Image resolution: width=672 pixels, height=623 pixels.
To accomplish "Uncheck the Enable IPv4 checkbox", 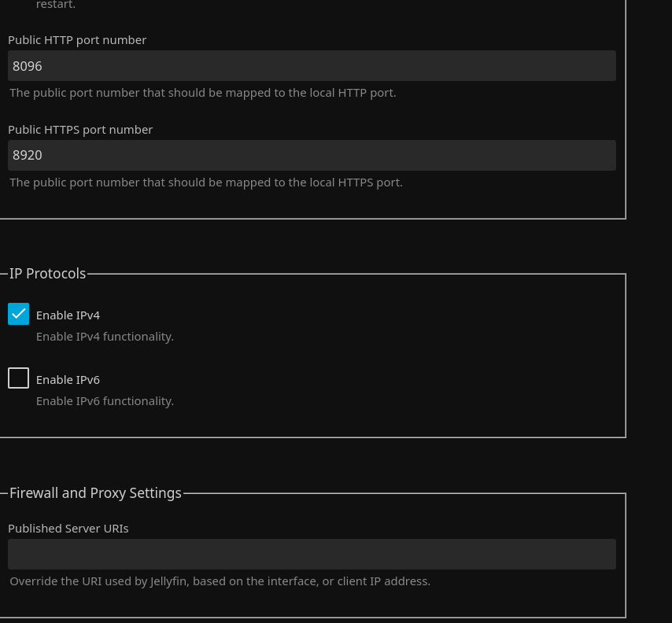I will click(19, 314).
